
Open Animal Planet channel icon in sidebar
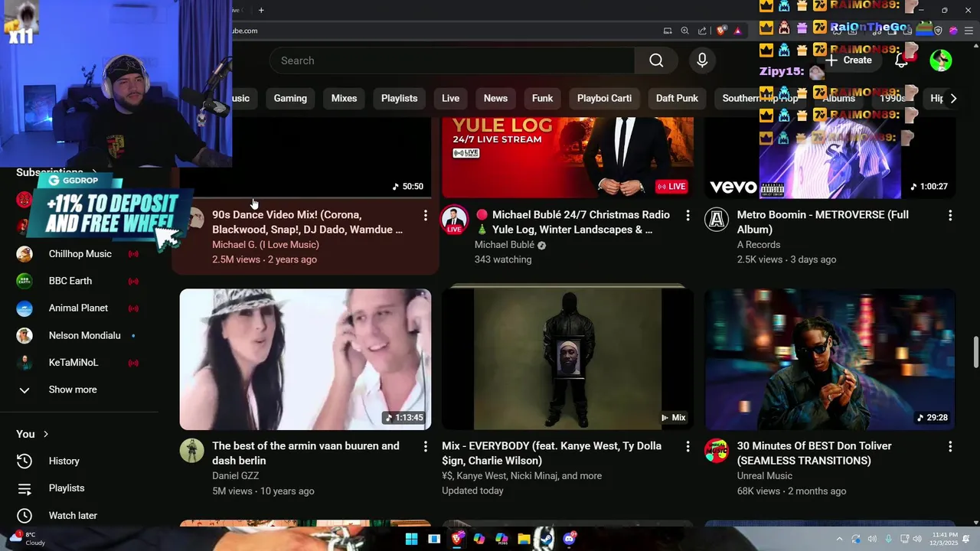(24, 308)
